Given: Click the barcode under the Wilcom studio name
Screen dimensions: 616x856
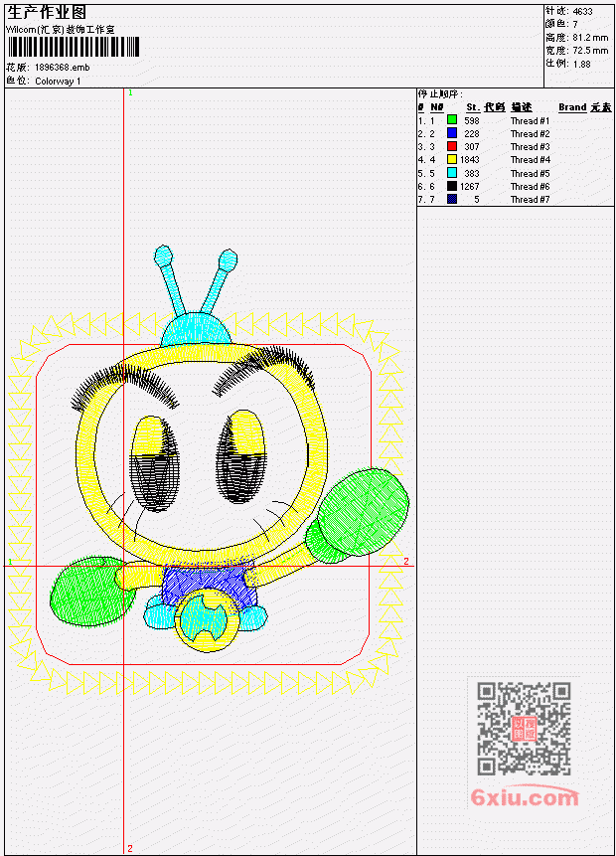Looking at the screenshot, I should (x=74, y=47).
